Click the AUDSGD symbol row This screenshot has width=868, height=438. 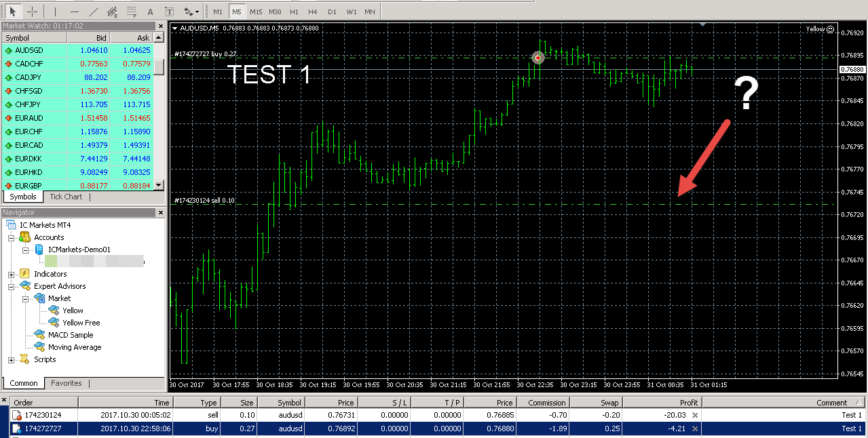coord(78,50)
